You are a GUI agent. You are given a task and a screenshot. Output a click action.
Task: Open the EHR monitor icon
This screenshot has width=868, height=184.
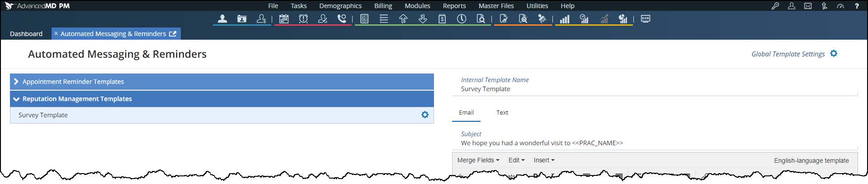point(646,19)
